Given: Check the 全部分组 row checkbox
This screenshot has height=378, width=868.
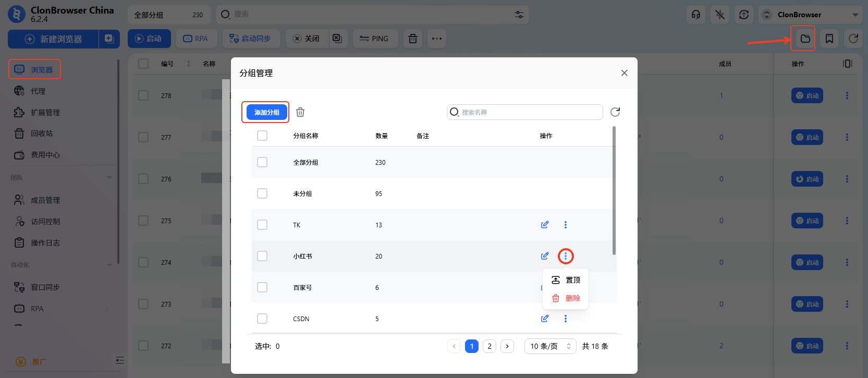Looking at the screenshot, I should point(262,162).
